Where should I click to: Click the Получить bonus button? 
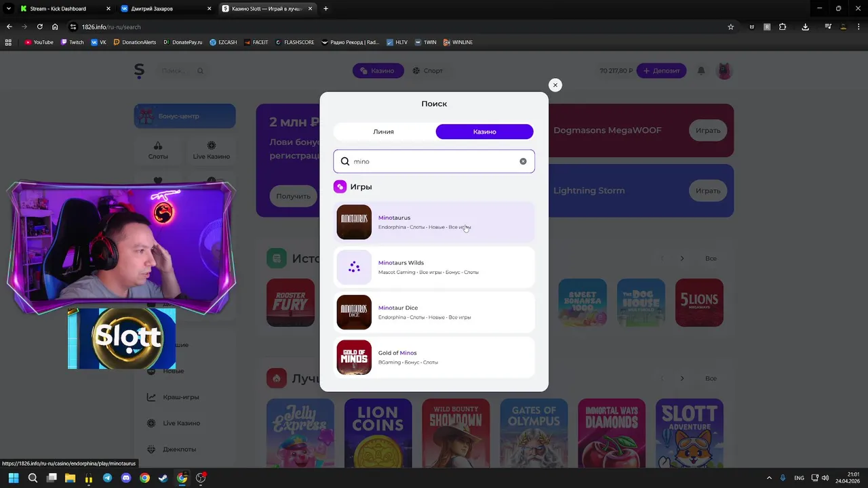coord(293,196)
